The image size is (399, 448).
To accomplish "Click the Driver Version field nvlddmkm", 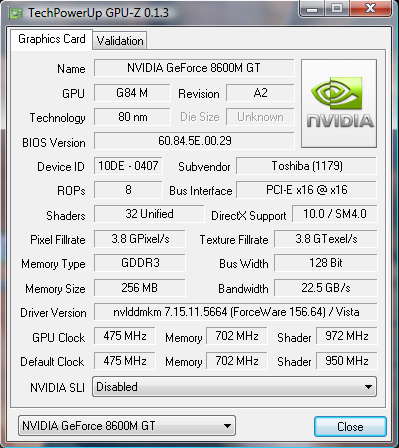I will [x=236, y=312].
